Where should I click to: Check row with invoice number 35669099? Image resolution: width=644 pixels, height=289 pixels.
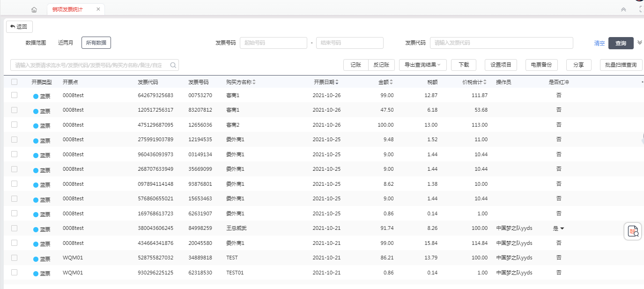click(14, 169)
